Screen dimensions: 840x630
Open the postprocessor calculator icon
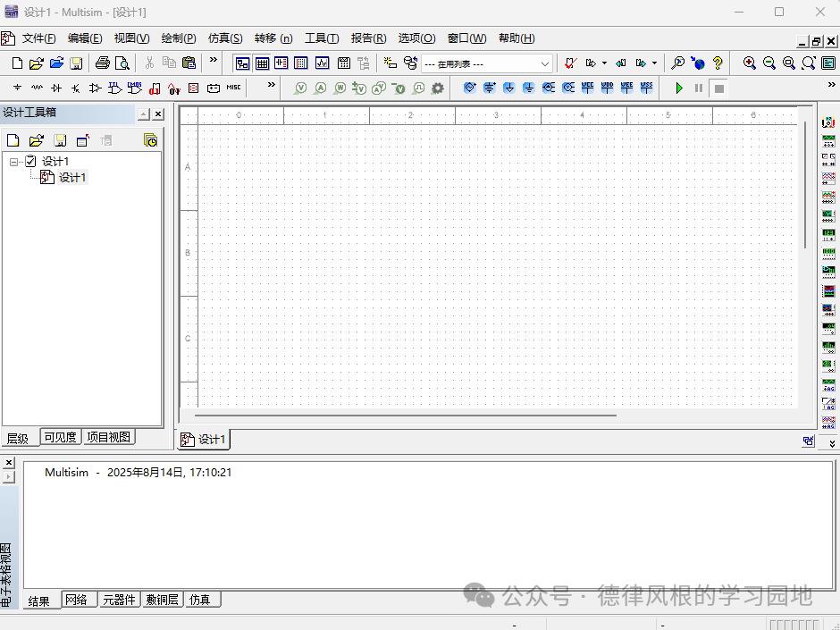click(x=344, y=63)
